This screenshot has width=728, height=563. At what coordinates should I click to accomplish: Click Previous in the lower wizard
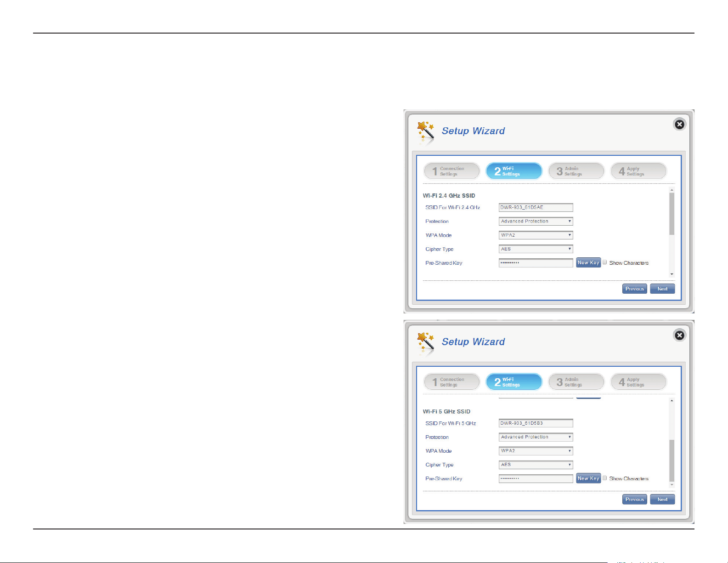point(635,500)
